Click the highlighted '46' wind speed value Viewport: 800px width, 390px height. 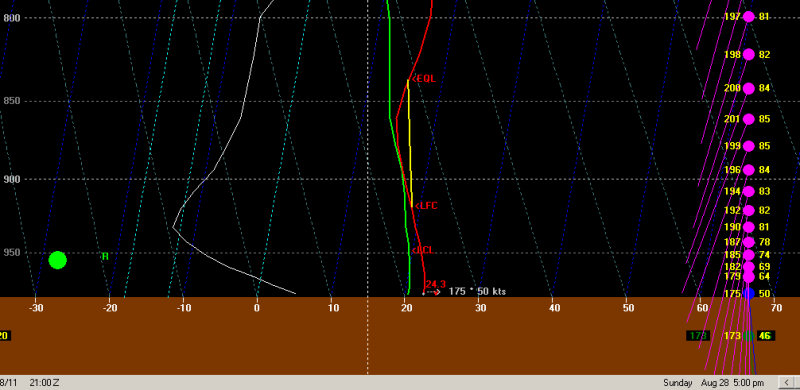(x=765, y=336)
